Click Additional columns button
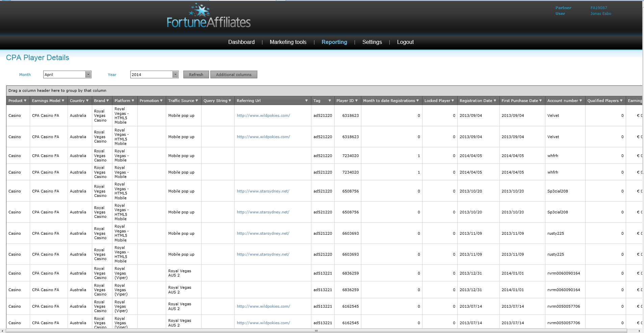The height and width of the screenshot is (333, 644). point(234,75)
